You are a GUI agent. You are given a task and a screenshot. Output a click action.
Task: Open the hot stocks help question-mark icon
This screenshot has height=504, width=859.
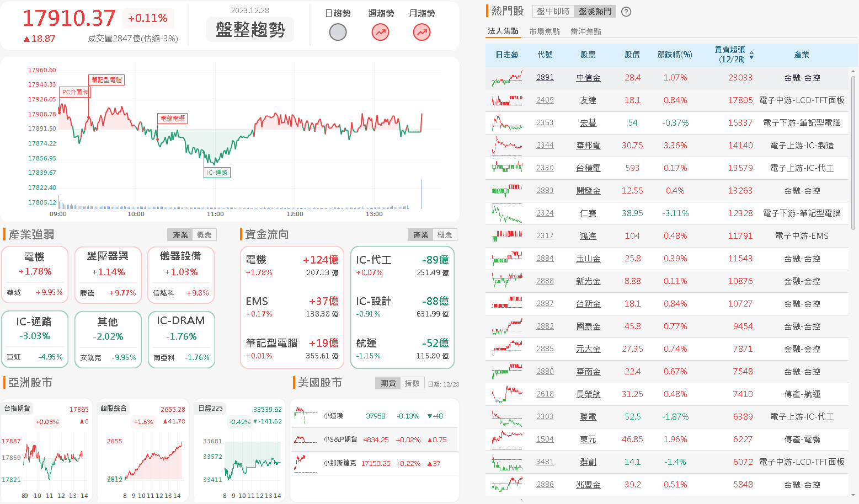626,12
